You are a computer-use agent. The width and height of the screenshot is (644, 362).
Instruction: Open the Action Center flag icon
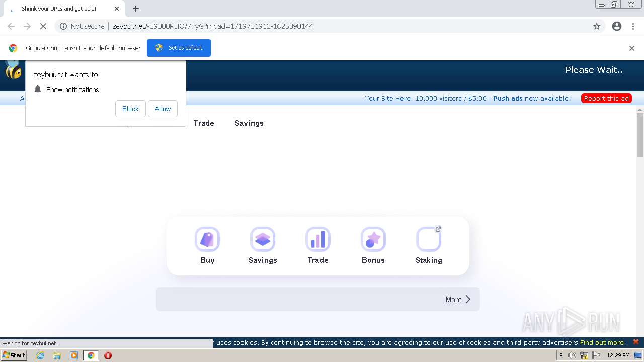(596, 355)
